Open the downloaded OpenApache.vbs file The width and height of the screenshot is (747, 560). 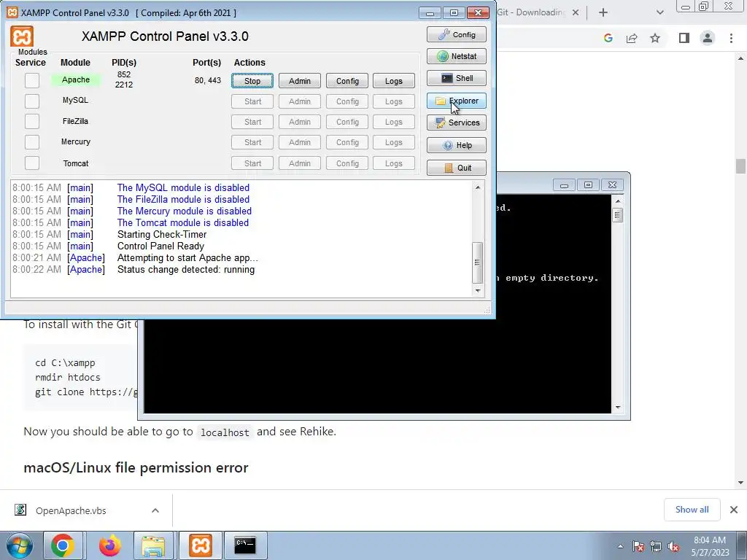tap(71, 510)
